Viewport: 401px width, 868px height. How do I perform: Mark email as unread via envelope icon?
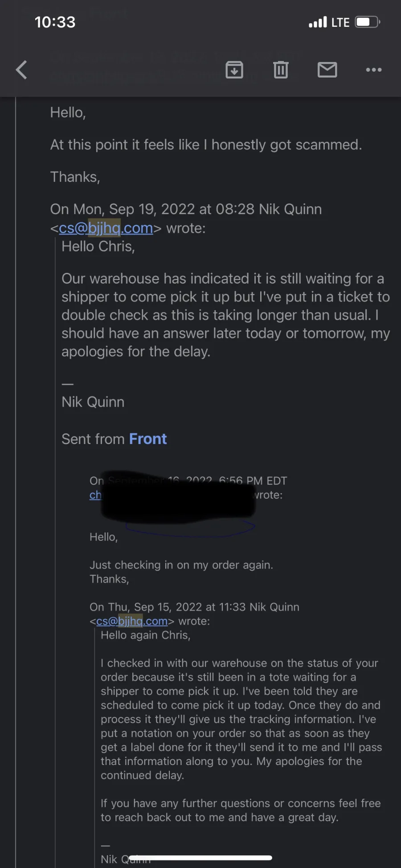coord(327,70)
